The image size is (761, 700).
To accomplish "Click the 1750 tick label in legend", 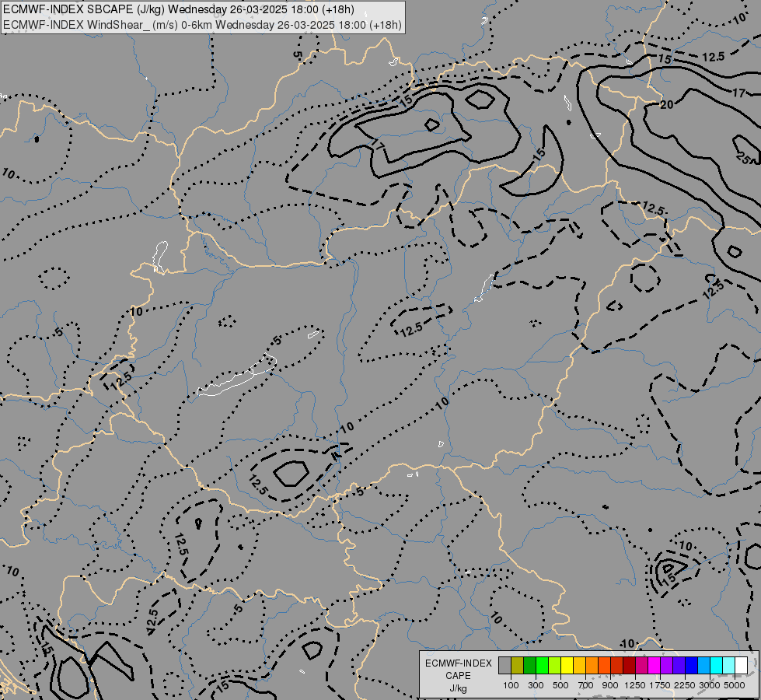I will (660, 685).
